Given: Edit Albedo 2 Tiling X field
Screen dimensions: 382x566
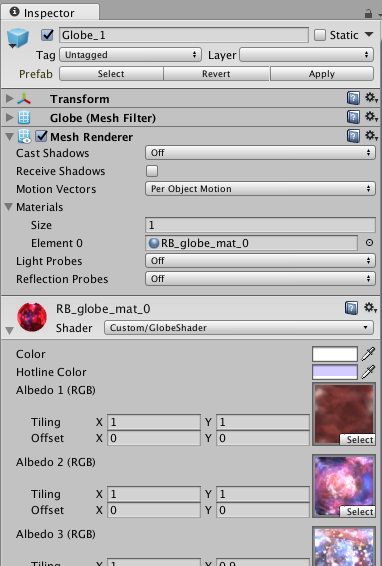Looking at the screenshot, I should click(154, 493).
